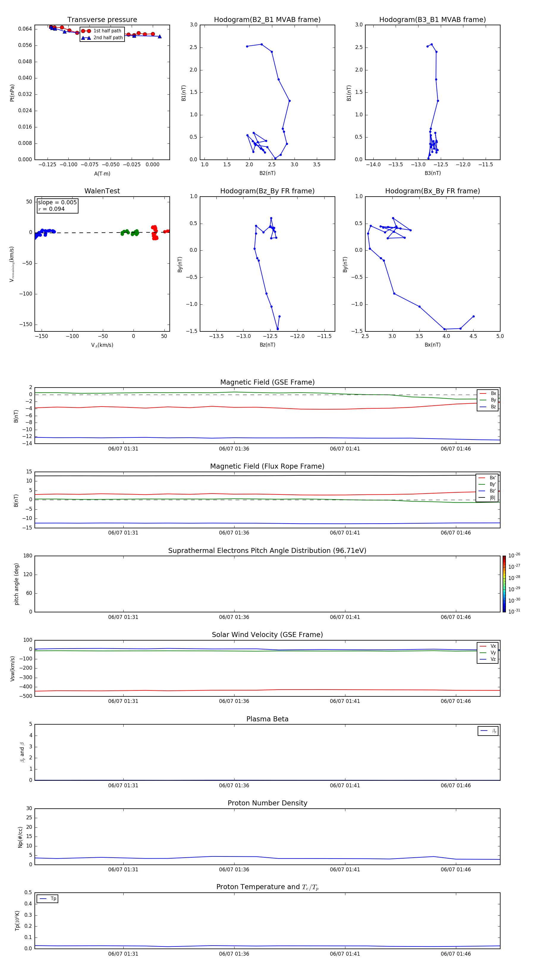Image resolution: width=535 pixels, height=980 pixels.
Task: Click the 'pitch angle (deg)' axis label
Action: (16, 584)
